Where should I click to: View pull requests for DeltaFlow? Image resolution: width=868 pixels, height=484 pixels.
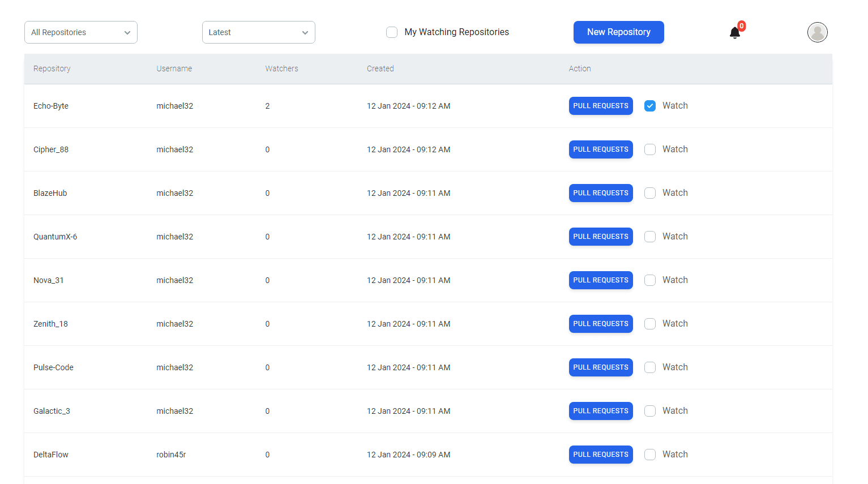point(600,454)
